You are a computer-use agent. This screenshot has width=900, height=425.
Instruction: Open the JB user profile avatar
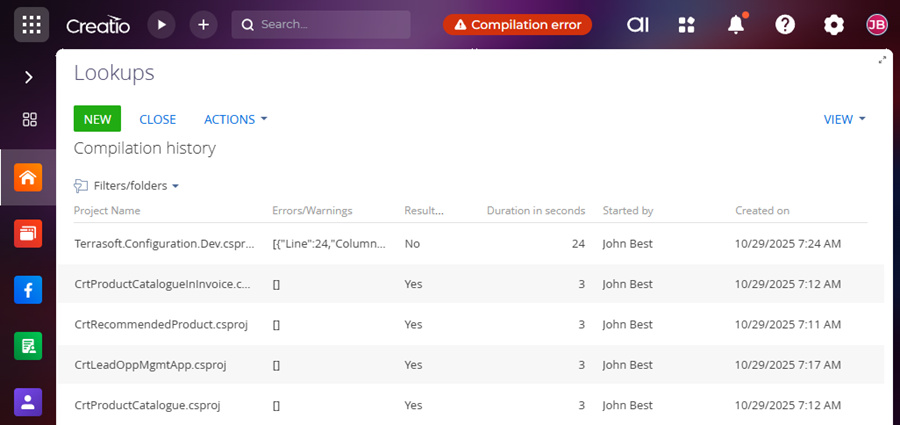pyautogui.click(x=876, y=25)
